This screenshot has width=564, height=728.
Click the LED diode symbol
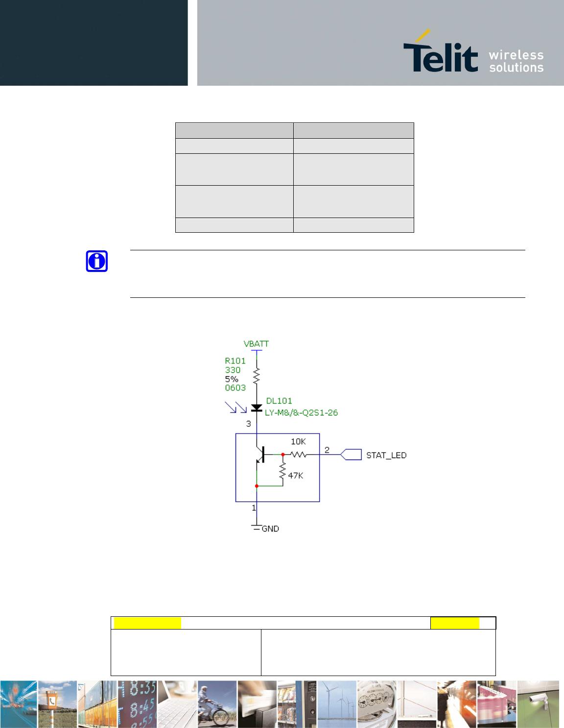click(x=257, y=408)
